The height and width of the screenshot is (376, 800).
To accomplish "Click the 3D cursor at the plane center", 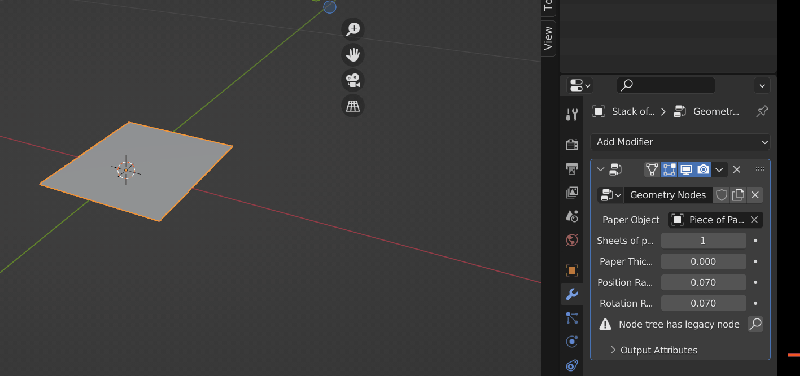I will [126, 169].
